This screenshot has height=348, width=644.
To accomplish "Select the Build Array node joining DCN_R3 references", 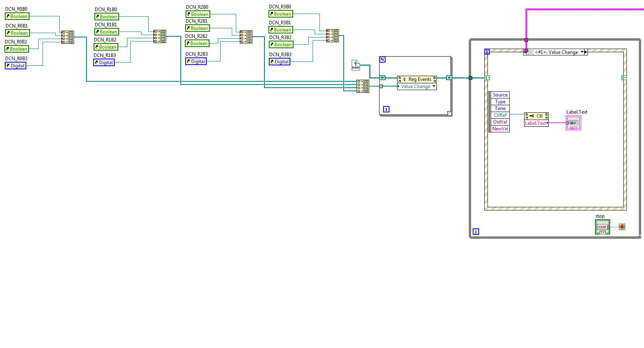I will 333,35.
